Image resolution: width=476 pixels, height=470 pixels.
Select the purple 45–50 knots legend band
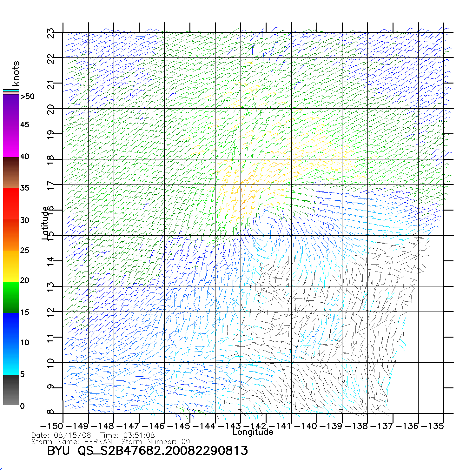[11, 110]
